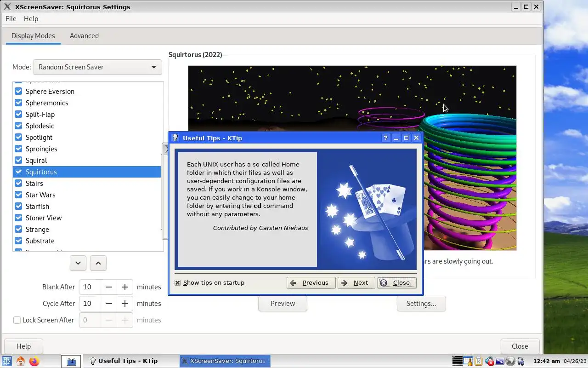Switch to the Advanced tab
The width and height of the screenshot is (588, 368).
coord(84,36)
